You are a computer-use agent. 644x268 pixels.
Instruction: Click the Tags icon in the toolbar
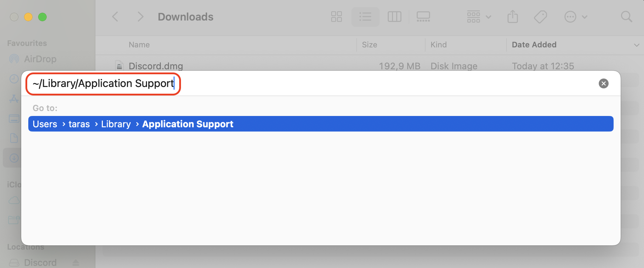tap(541, 17)
